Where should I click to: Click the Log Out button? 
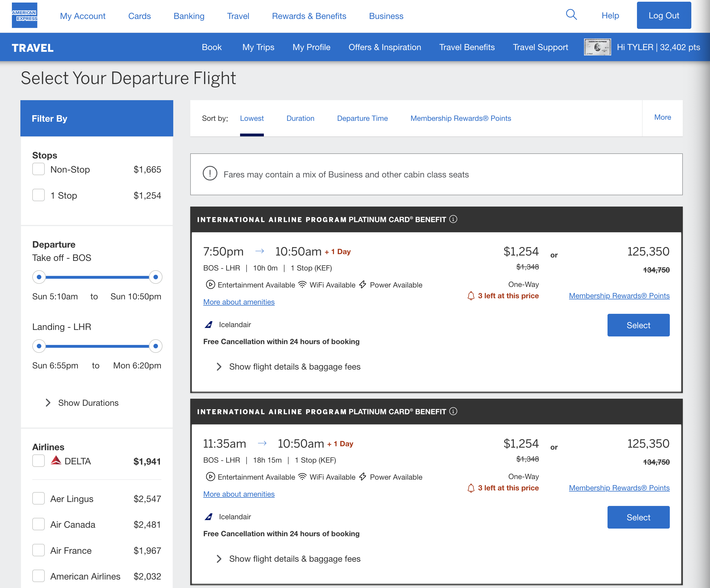coord(664,15)
